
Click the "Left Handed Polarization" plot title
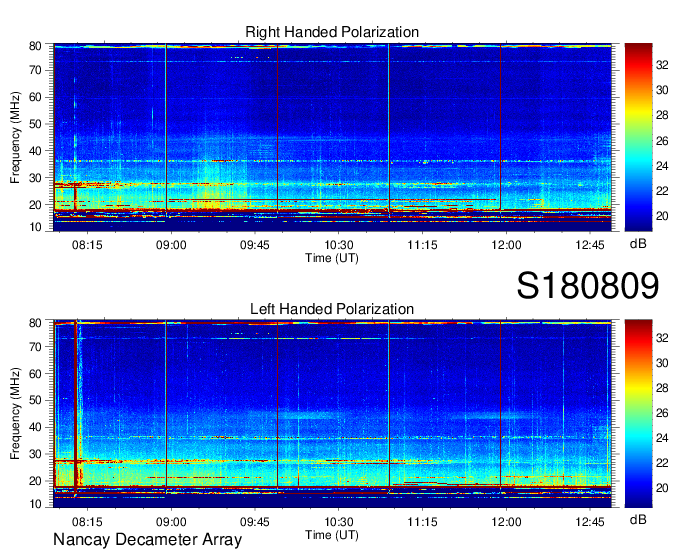coord(332,309)
